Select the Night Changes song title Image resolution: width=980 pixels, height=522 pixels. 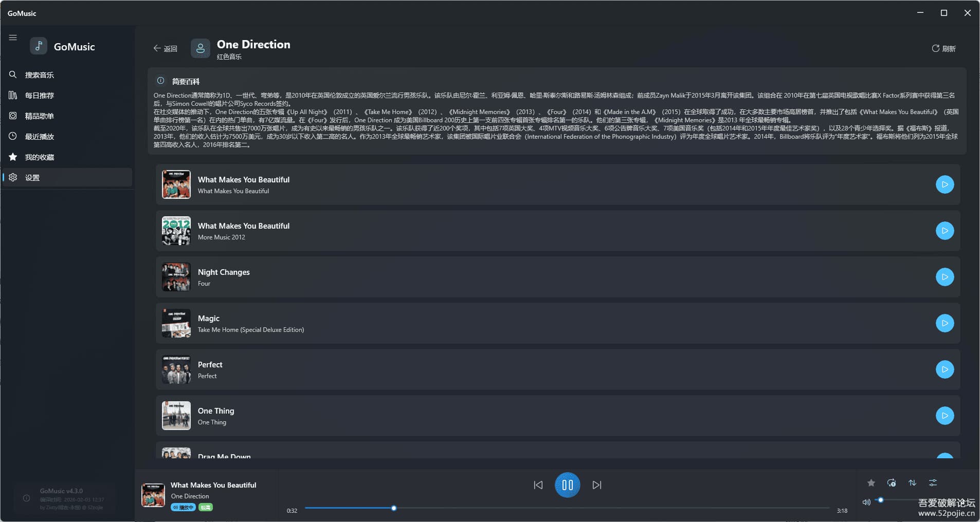224,272
